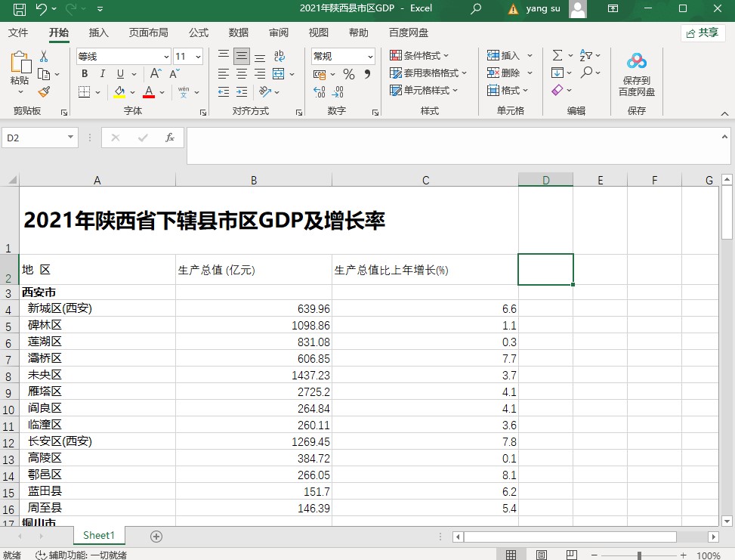The image size is (735, 560).
Task: Click the Cut scissors icon
Action: click(44, 57)
